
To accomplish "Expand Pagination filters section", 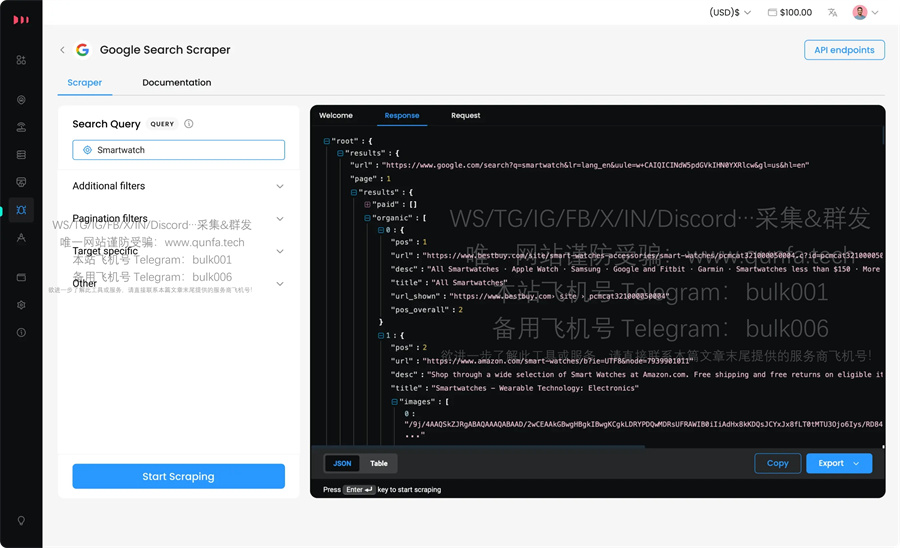I will point(179,219).
